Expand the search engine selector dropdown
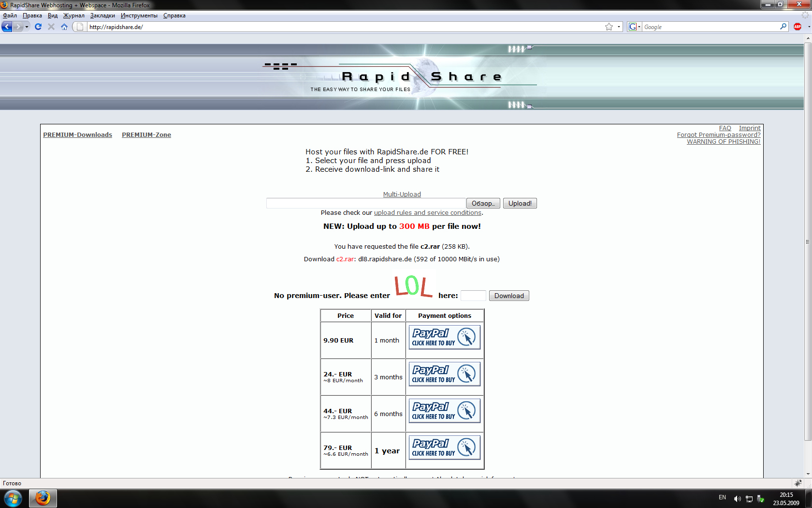Viewport: 812px width, 508px height. 639,27
